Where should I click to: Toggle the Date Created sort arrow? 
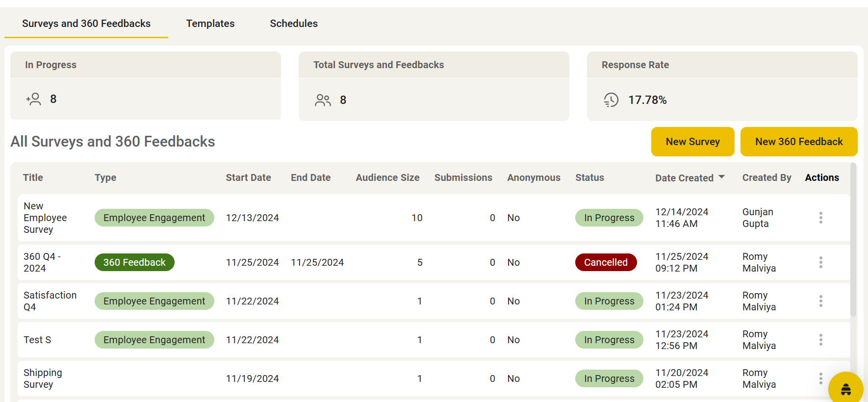pos(721,177)
